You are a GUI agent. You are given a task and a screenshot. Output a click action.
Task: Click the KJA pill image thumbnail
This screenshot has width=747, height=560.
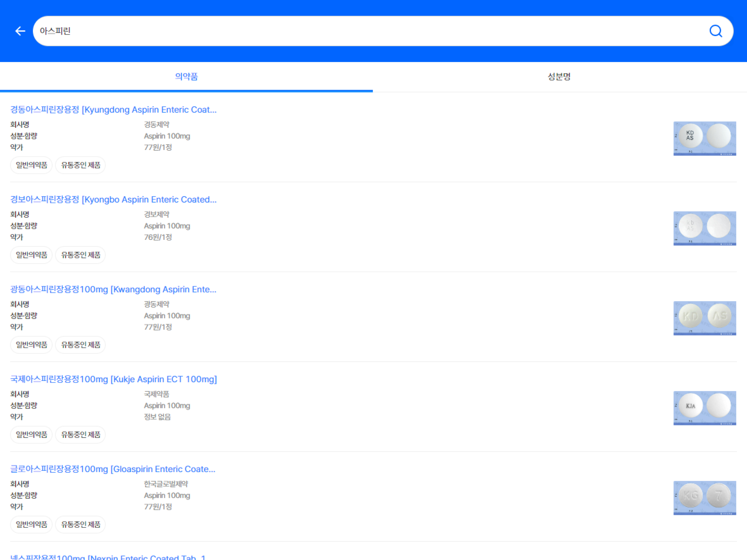(x=704, y=408)
